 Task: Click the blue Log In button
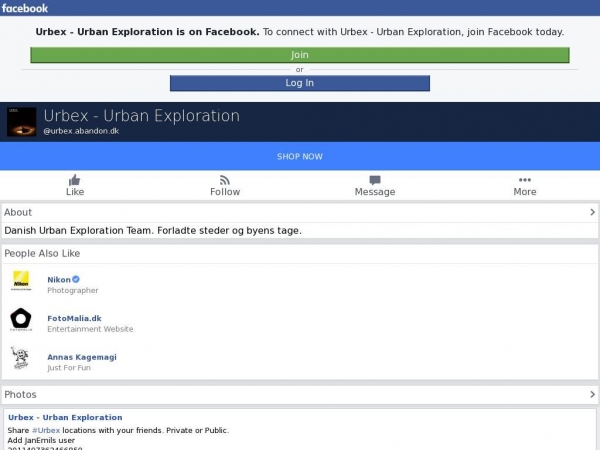300,83
